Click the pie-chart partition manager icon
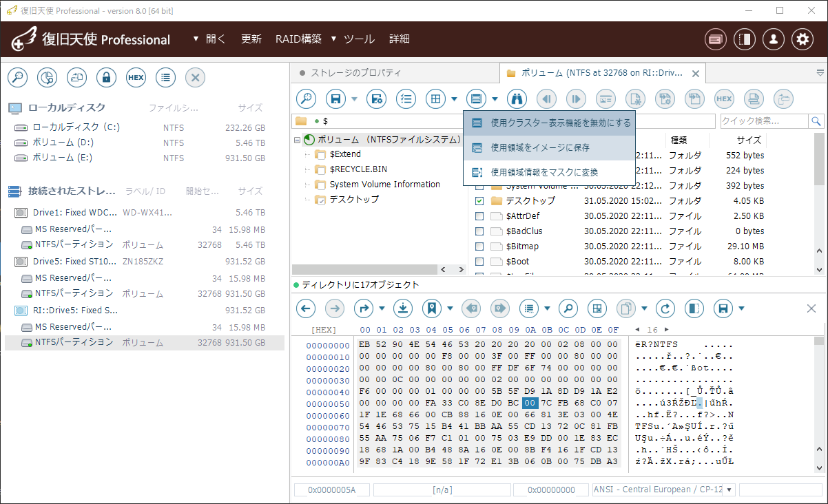This screenshot has height=504, width=828. click(x=47, y=77)
